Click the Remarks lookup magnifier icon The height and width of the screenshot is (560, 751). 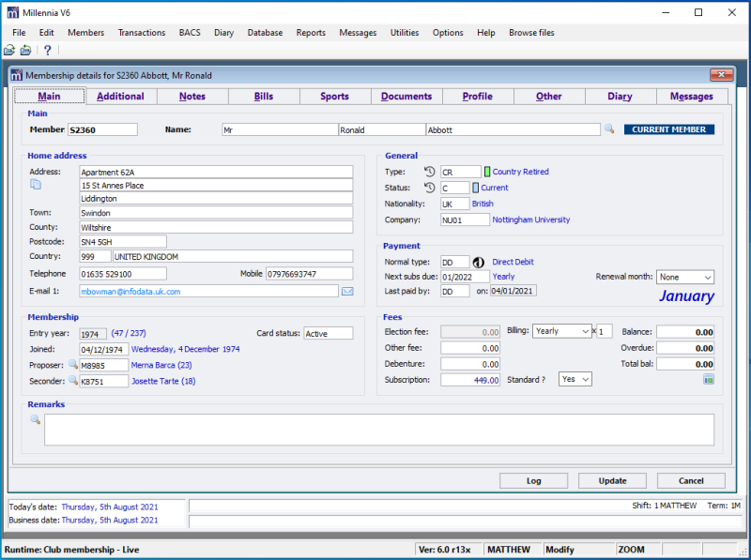[35, 419]
